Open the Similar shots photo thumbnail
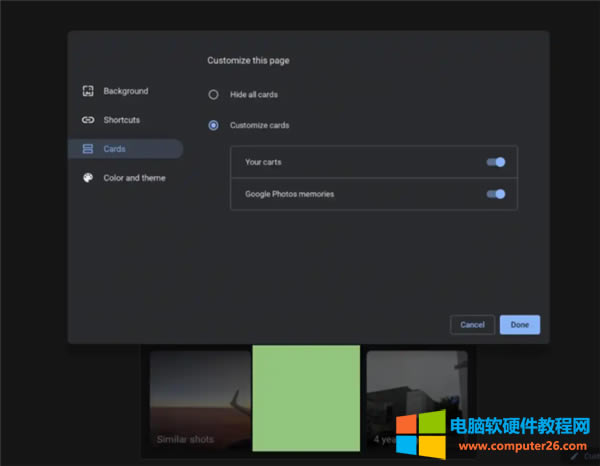Image resolution: width=600 pixels, height=466 pixels. pos(200,402)
